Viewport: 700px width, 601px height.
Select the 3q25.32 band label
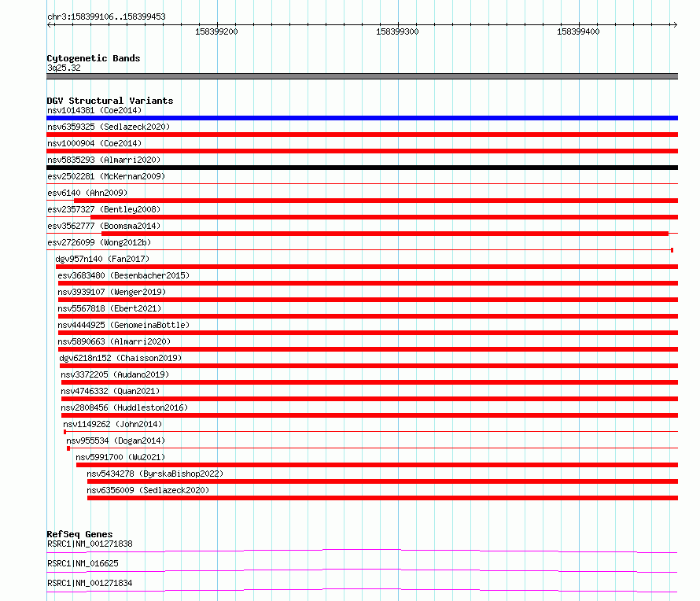coord(64,68)
